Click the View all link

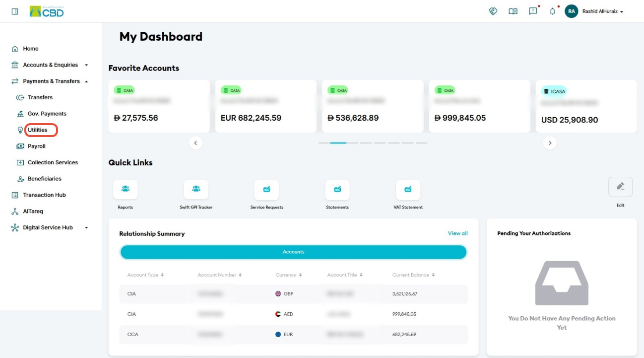[457, 233]
